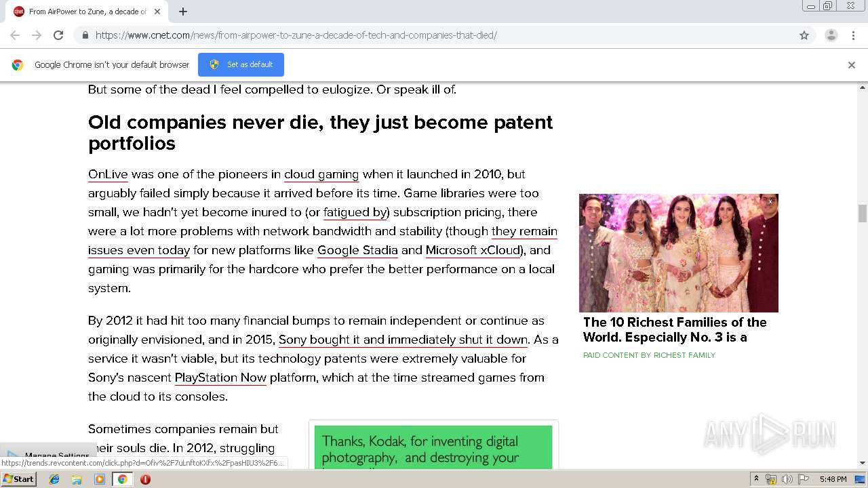This screenshot has height=488, width=868.
Task: Follow the 'fatigued by' link
Action: tap(355, 212)
